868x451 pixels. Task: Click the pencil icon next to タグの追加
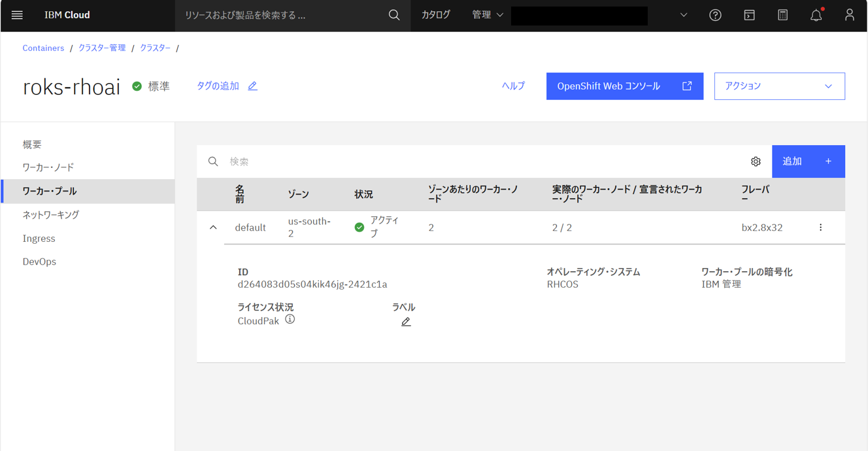point(252,86)
